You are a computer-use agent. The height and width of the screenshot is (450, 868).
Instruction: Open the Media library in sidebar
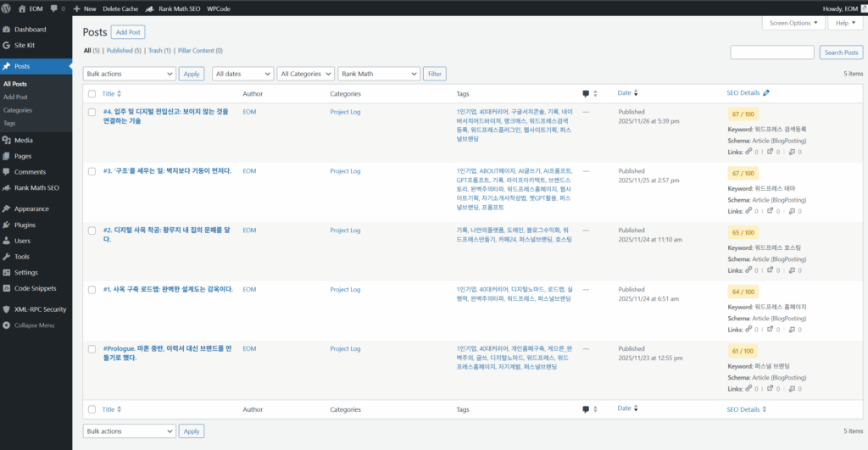[x=23, y=140]
